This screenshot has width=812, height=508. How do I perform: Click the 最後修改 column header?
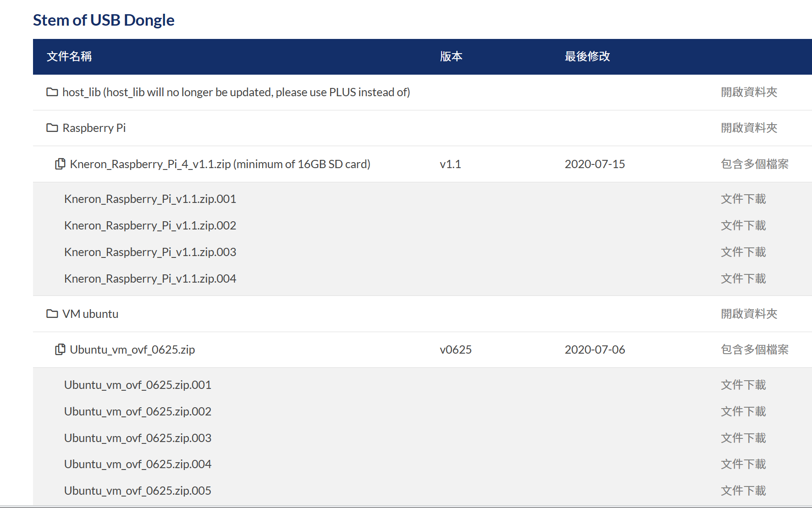pos(587,56)
